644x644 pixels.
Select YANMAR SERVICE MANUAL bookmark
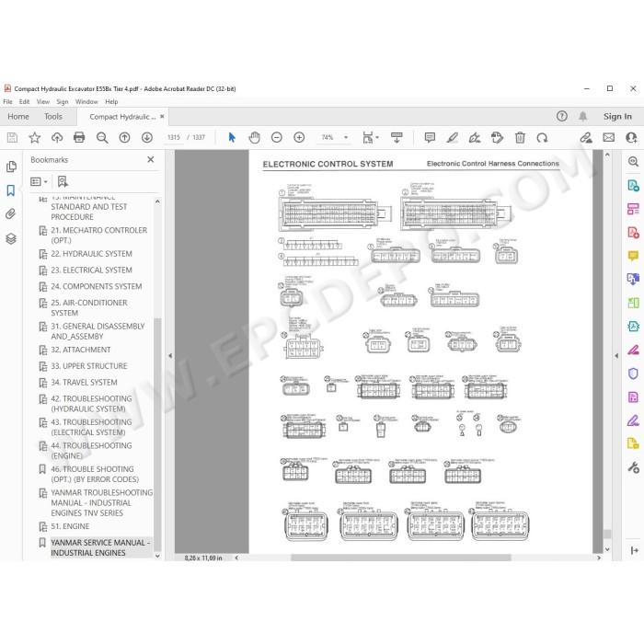coord(100,547)
